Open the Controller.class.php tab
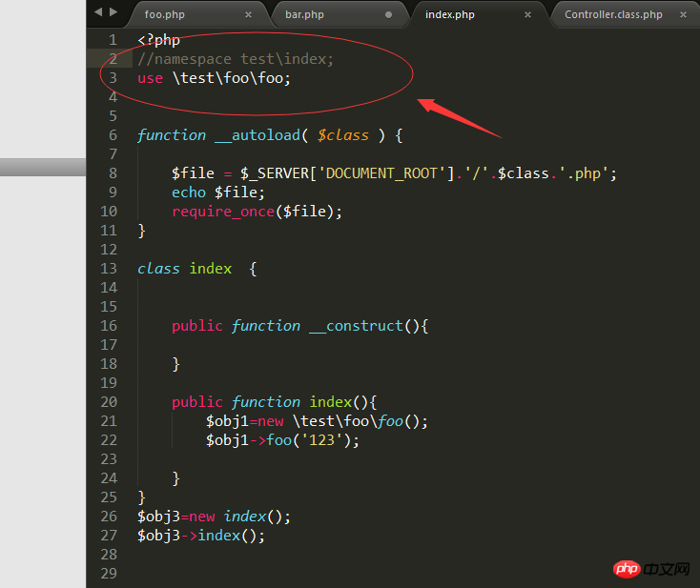This screenshot has width=700, height=588. click(613, 14)
